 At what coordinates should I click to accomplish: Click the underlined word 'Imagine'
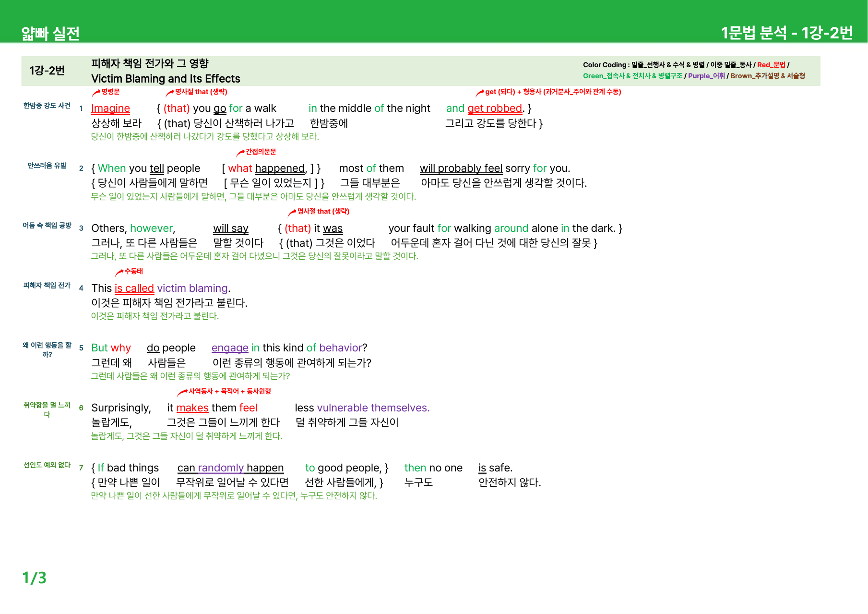coord(110,108)
